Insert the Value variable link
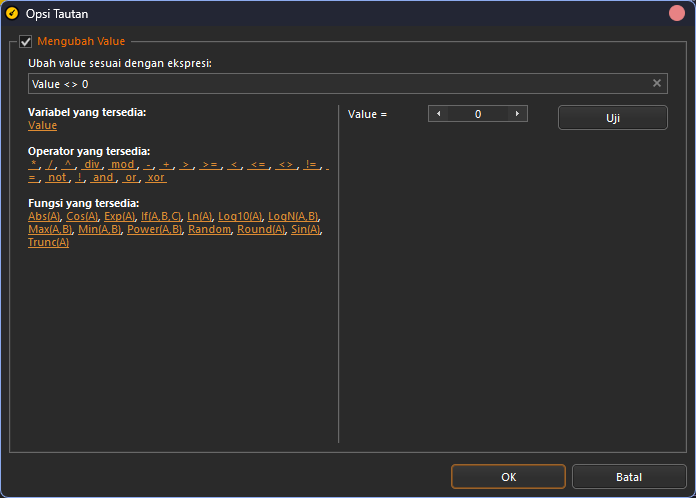The height and width of the screenshot is (498, 696). click(42, 125)
